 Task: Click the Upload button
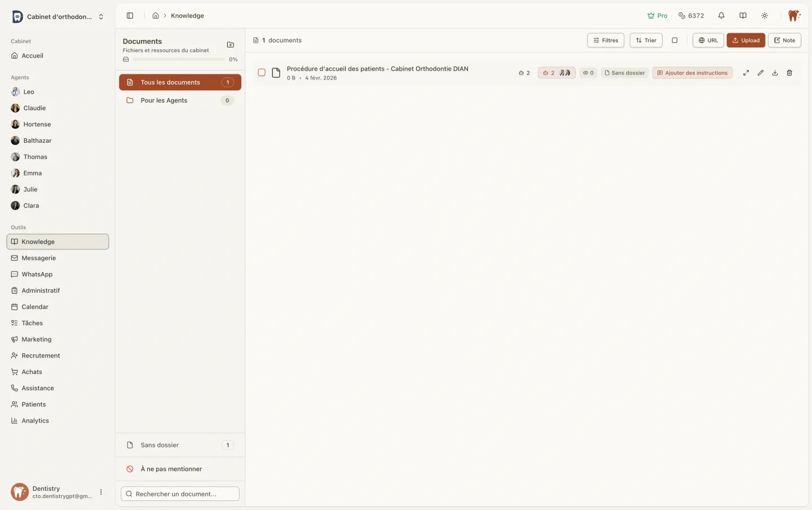(745, 41)
